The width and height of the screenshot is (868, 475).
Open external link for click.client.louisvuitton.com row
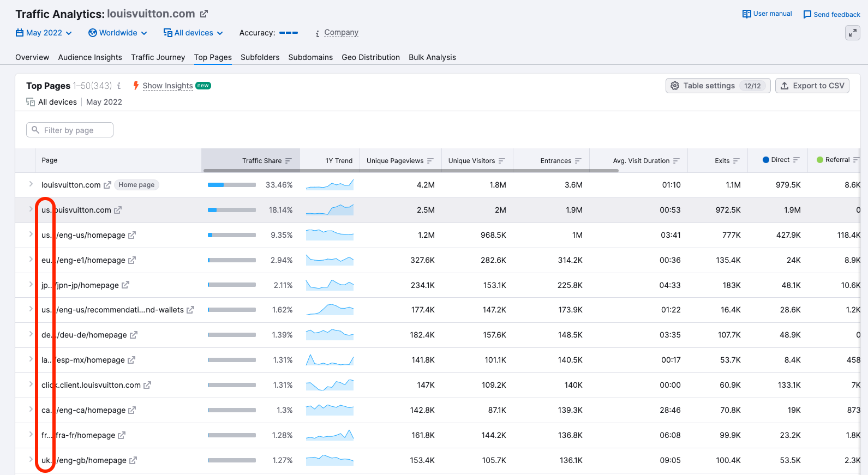(x=147, y=385)
